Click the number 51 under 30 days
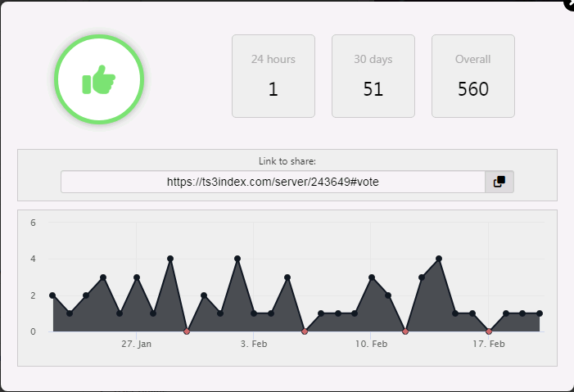Screen dimensions: 574x392 point(373,89)
